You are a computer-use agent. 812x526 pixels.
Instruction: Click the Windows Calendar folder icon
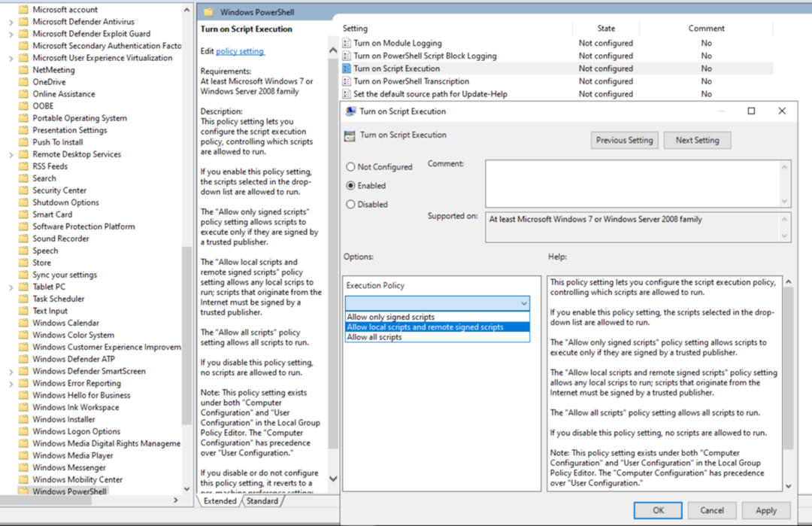tap(23, 323)
